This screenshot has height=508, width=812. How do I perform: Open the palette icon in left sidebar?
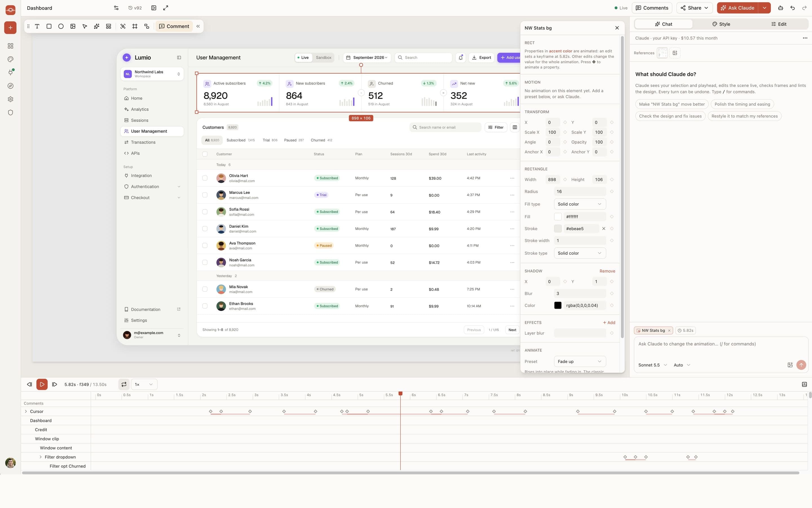[x=10, y=59]
